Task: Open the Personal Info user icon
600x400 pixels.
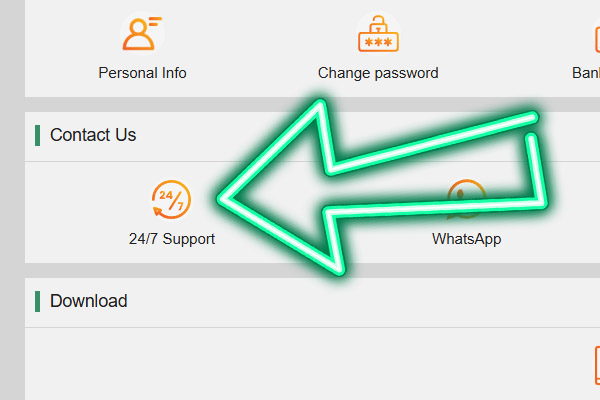Action: [x=142, y=34]
